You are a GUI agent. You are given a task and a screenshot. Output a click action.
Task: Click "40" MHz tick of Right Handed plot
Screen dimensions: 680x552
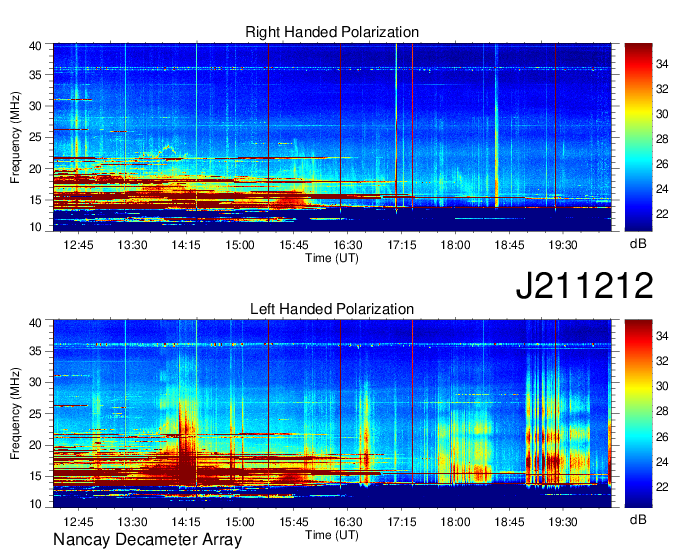click(x=35, y=46)
